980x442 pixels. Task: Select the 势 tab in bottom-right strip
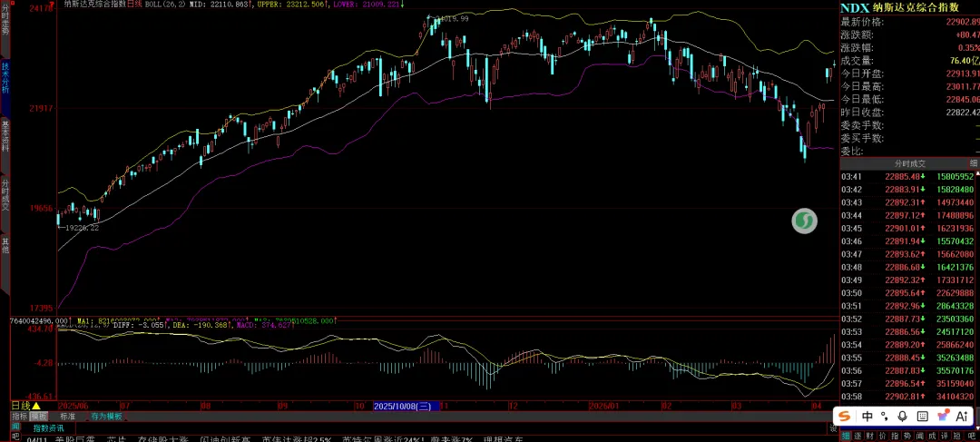coord(906,436)
